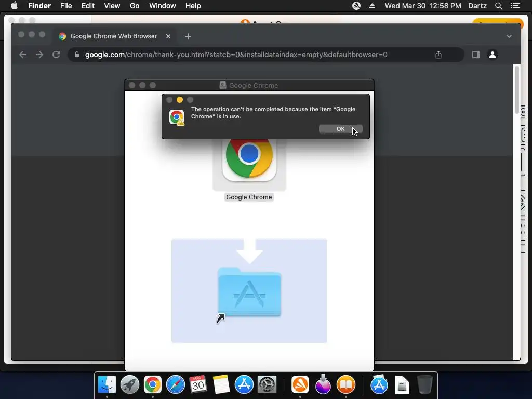532x399 pixels.
Task: Click OK in the error dialog
Action: [x=341, y=129]
